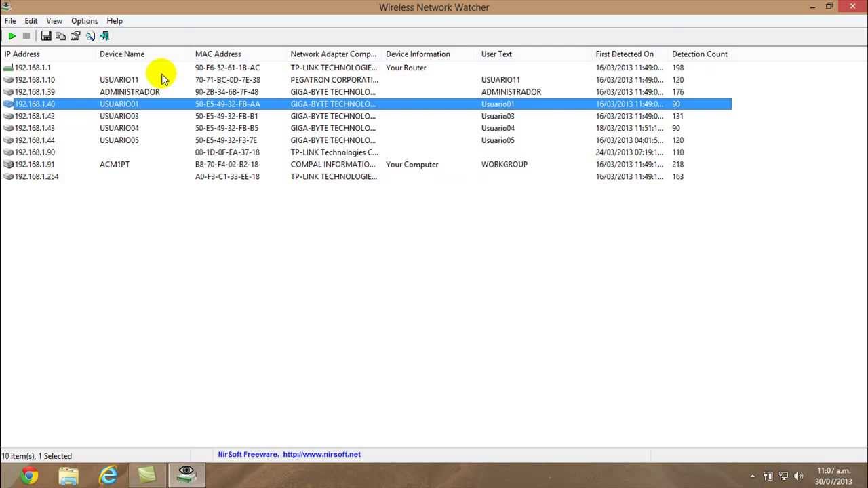Sort by the Detection Count column header
The height and width of the screenshot is (488, 868).
701,54
